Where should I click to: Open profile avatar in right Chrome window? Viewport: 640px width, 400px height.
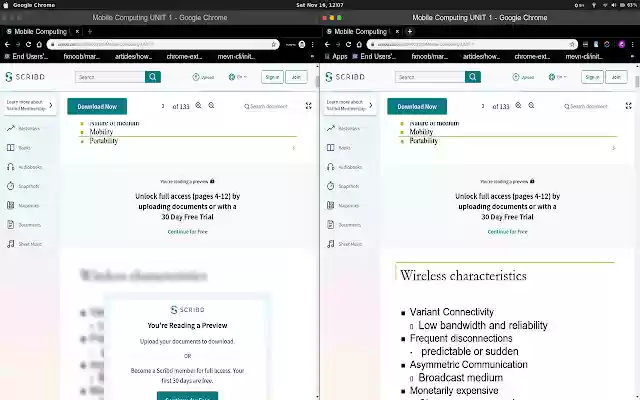pyautogui.click(x=622, y=44)
